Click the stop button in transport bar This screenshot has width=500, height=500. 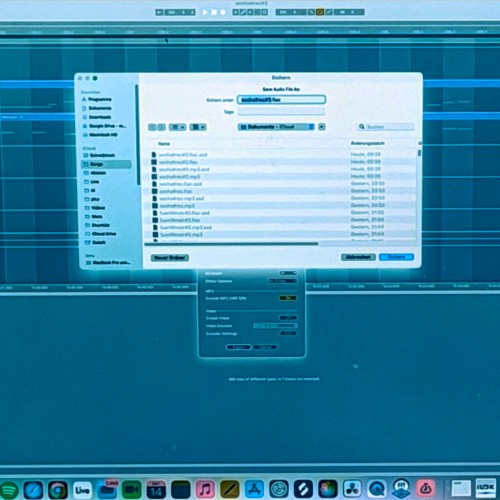pos(214,12)
